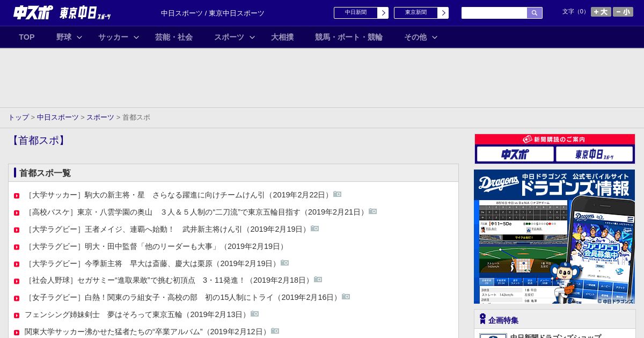
Task: Click camera icon beside 関東大学サッカー article
Action: point(275,331)
